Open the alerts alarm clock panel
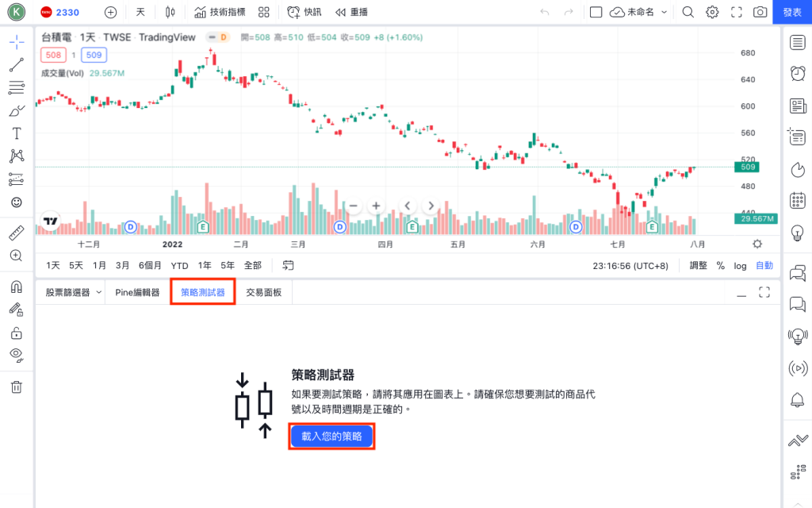The image size is (812, 508). point(798,74)
